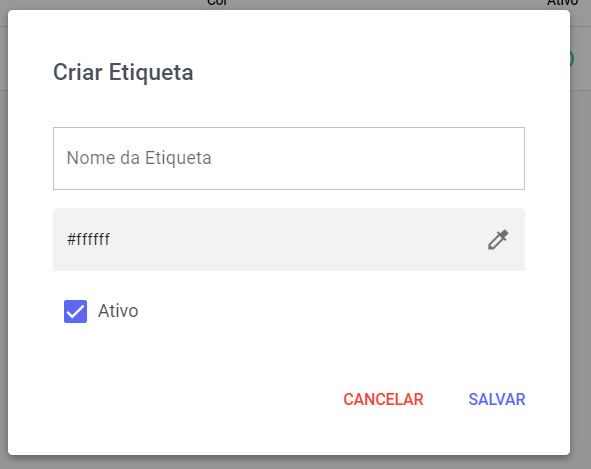Select the #ffffff hex color field
Screen dimensions: 591x469
coord(289,239)
